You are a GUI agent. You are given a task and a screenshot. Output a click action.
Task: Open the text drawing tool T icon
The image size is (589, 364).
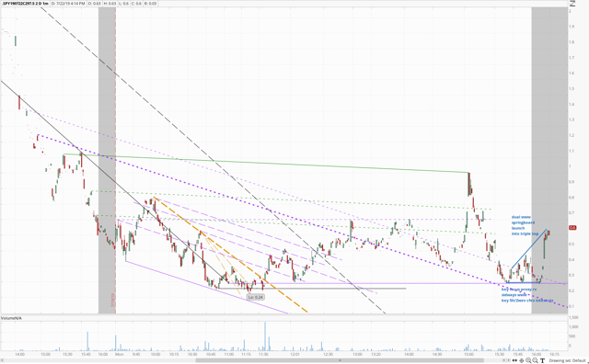point(542,360)
